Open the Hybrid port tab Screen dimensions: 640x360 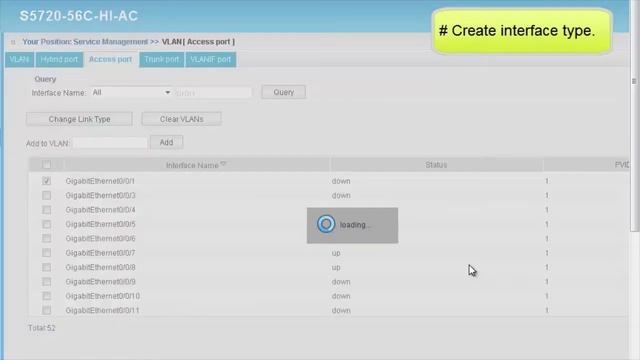(59, 60)
